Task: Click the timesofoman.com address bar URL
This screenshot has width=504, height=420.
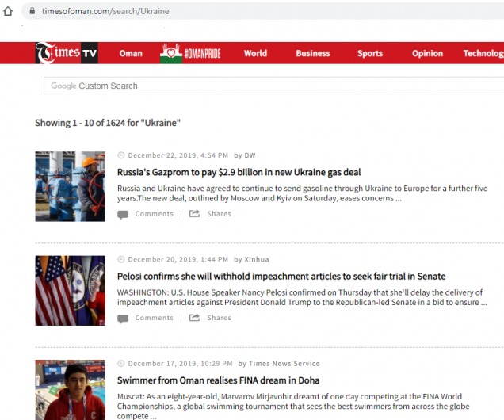Action: [x=105, y=11]
